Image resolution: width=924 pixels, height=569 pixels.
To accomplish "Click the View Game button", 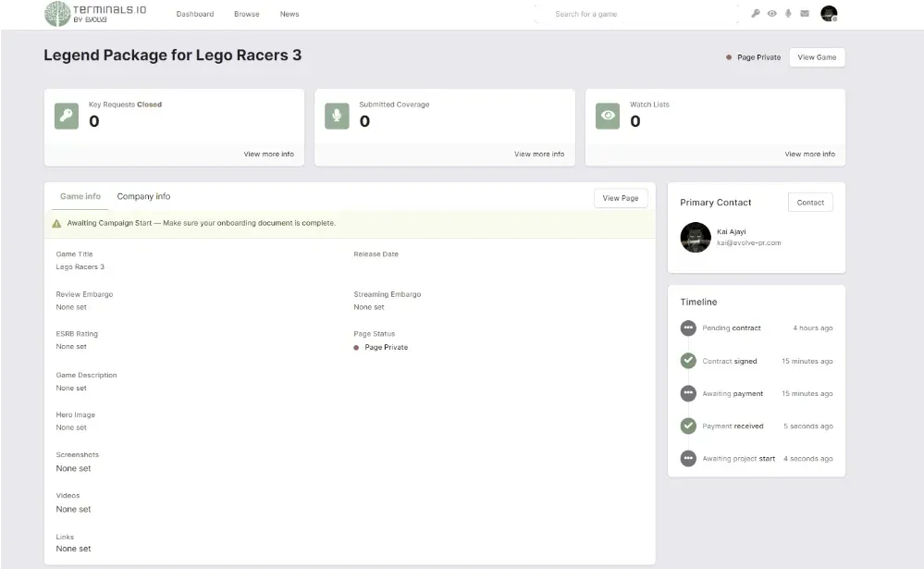I will click(817, 57).
